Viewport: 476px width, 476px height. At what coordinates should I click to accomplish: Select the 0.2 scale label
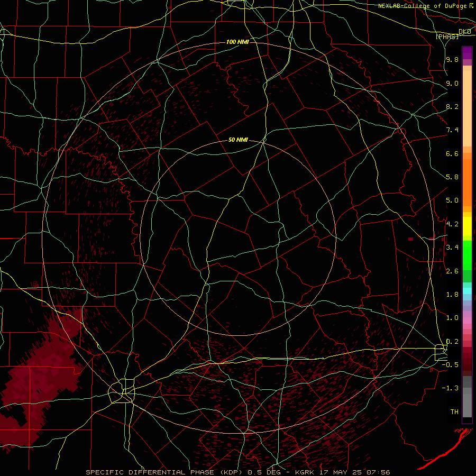(452, 341)
